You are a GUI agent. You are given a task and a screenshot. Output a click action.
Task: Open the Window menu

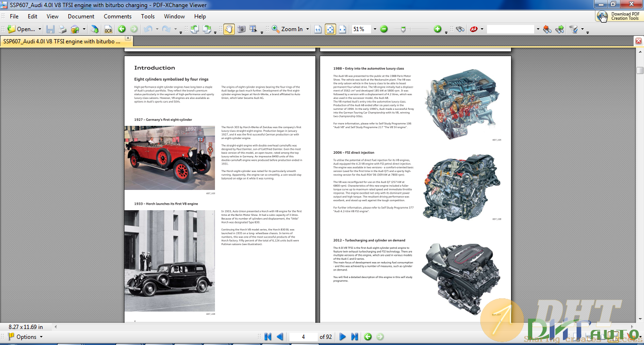[174, 16]
